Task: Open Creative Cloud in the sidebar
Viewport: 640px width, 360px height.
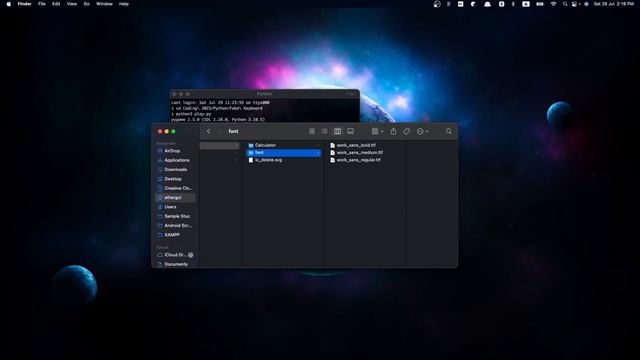Action: (x=175, y=189)
